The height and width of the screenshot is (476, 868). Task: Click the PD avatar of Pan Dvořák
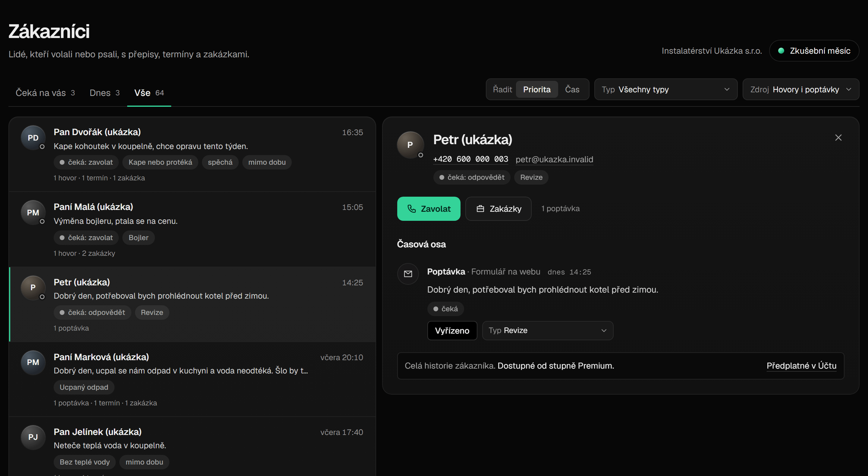pos(33,138)
